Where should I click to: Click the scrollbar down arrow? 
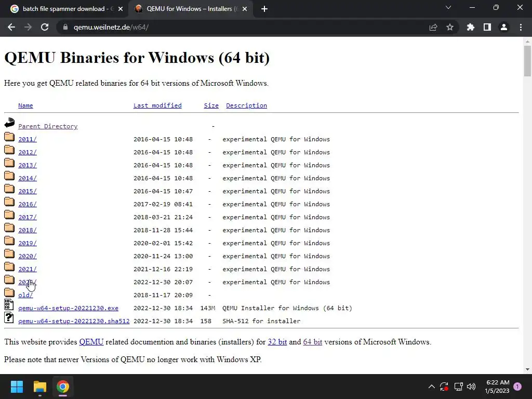coord(527,369)
